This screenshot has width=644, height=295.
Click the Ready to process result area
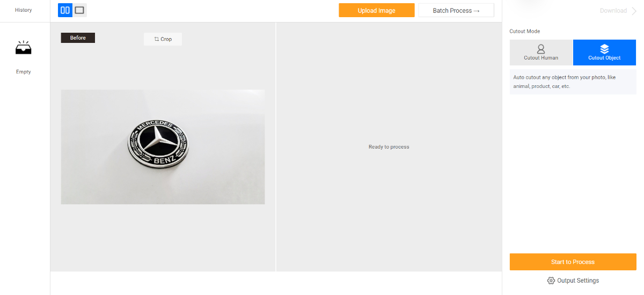coord(389,147)
